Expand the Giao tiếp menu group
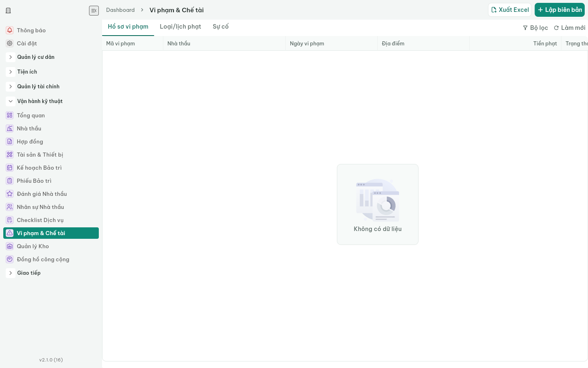This screenshot has height=368, width=588. [x=11, y=273]
